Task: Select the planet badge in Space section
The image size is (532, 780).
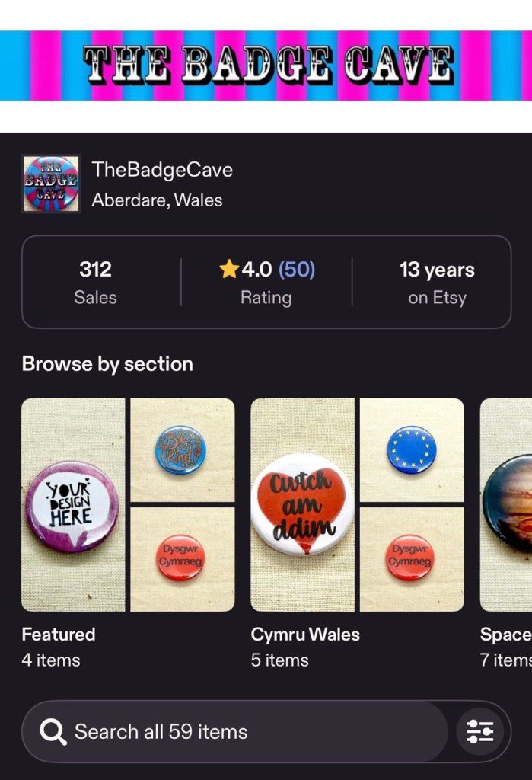Action: click(507, 504)
